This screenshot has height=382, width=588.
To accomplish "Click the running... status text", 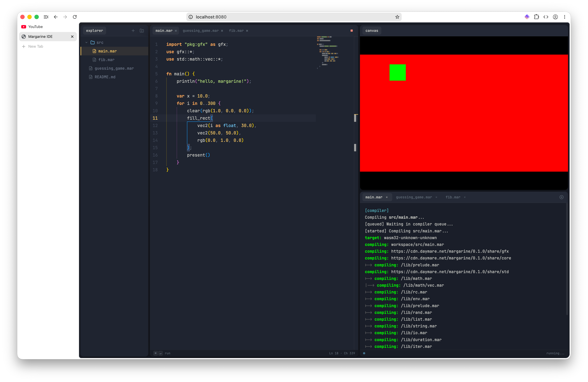I will click(555, 353).
